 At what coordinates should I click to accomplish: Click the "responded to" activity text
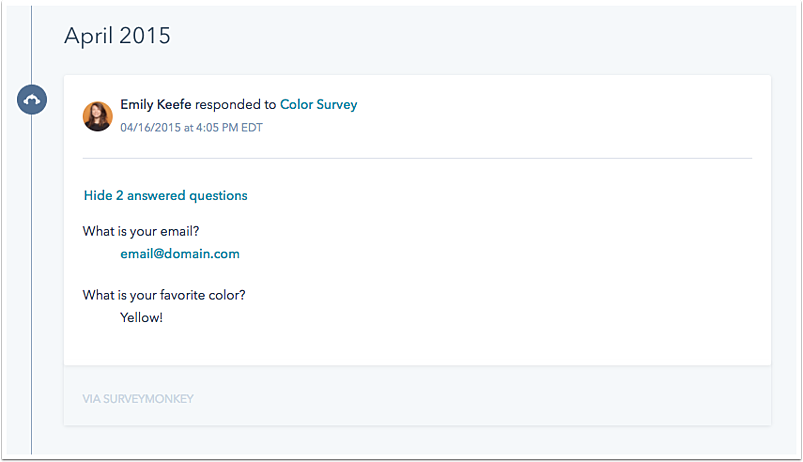click(x=236, y=104)
